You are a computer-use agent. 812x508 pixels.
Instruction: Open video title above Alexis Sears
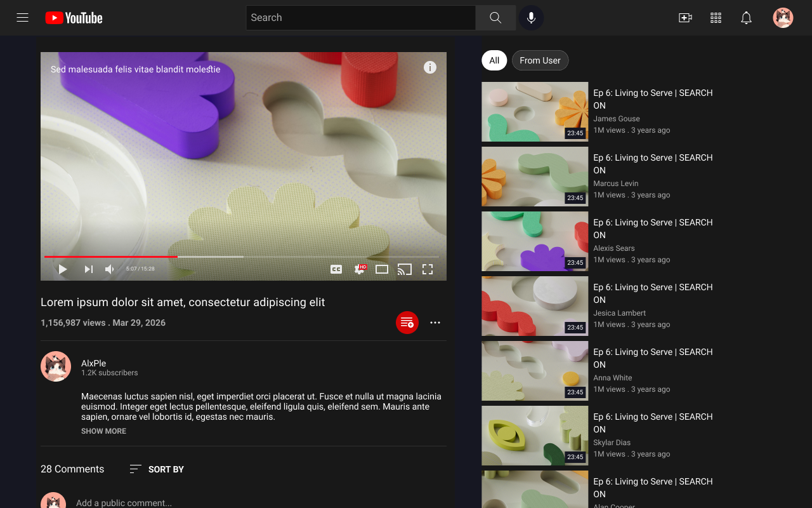point(653,229)
